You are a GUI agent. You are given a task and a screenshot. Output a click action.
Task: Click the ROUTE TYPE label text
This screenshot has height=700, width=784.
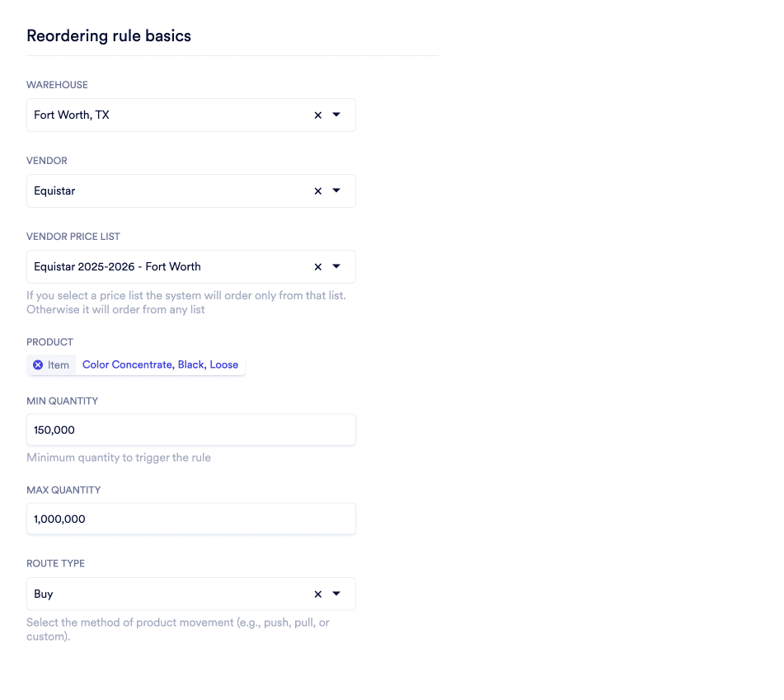coord(55,564)
